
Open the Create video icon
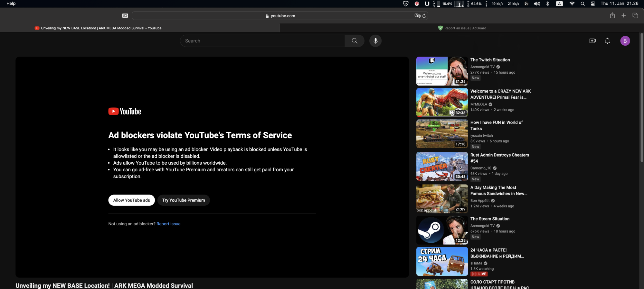[592, 41]
